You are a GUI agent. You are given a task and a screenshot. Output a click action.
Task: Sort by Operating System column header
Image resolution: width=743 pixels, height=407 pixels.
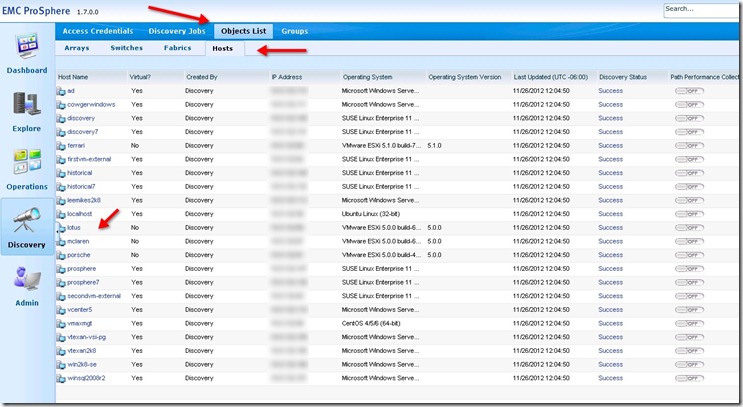[368, 77]
